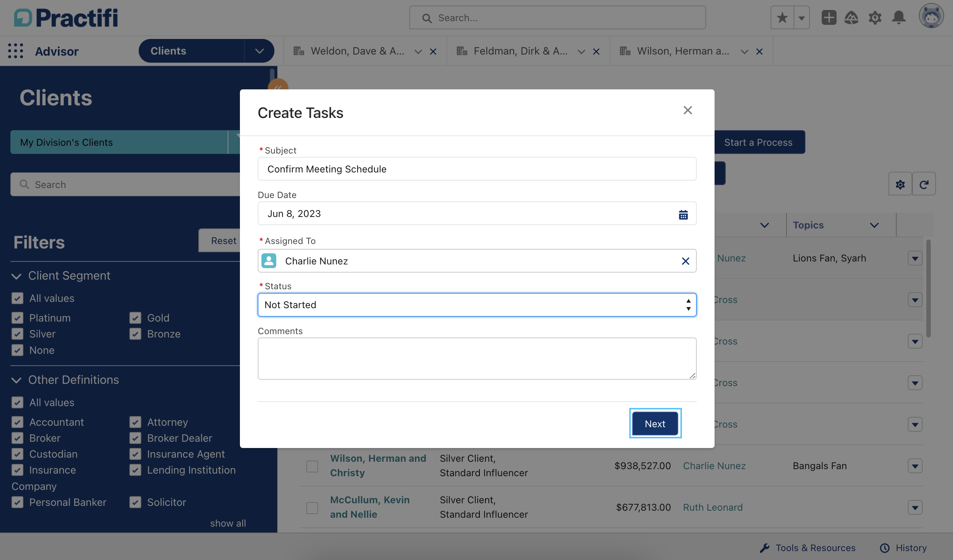This screenshot has width=953, height=560.
Task: Open the Tools & Resources utility
Action: [x=807, y=548]
